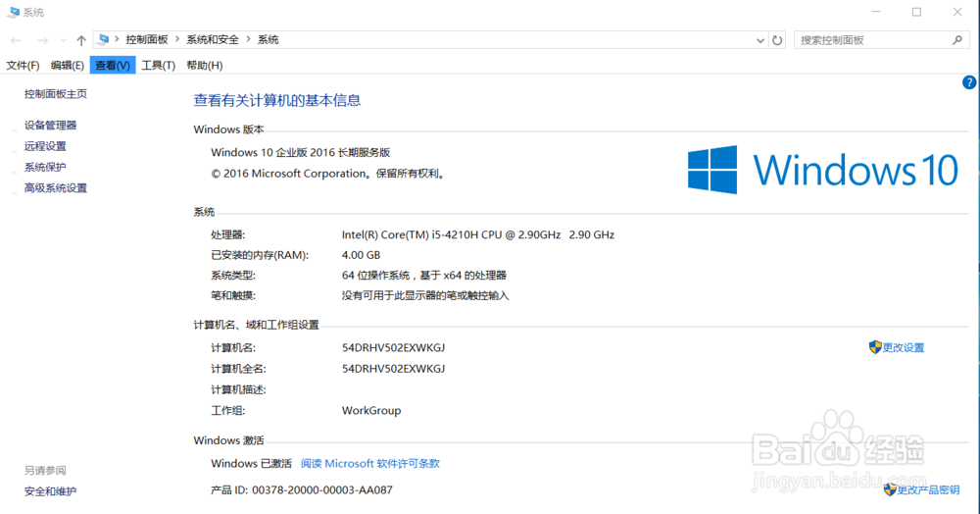
Task: Click 没有可用于此显示器的笔或触控输入 text
Action: pos(425,296)
